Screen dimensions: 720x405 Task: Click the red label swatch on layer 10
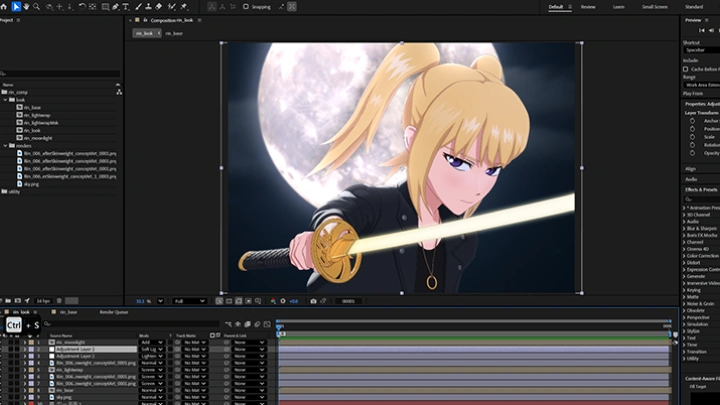coord(31,403)
